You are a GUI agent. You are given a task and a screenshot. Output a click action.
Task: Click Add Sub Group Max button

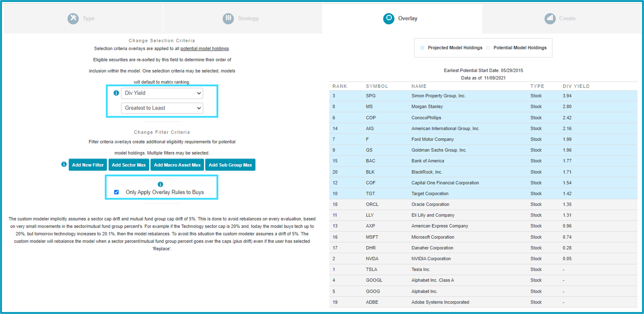point(230,165)
